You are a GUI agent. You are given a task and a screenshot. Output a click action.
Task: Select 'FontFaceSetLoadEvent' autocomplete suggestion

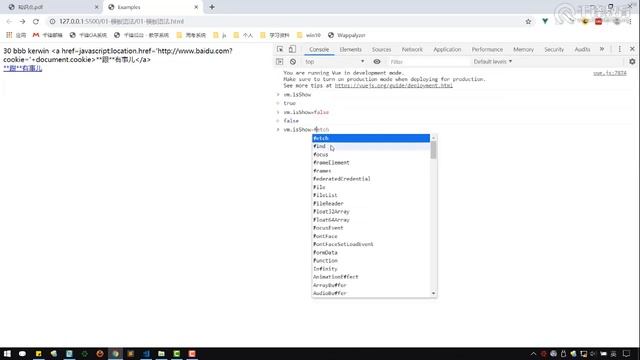point(371,244)
